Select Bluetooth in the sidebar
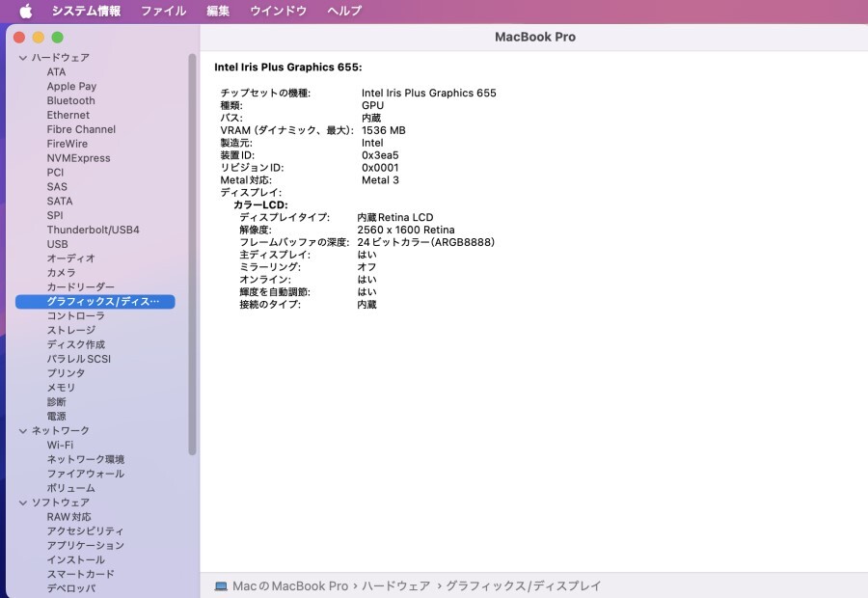Image resolution: width=868 pixels, height=598 pixels. 70,100
